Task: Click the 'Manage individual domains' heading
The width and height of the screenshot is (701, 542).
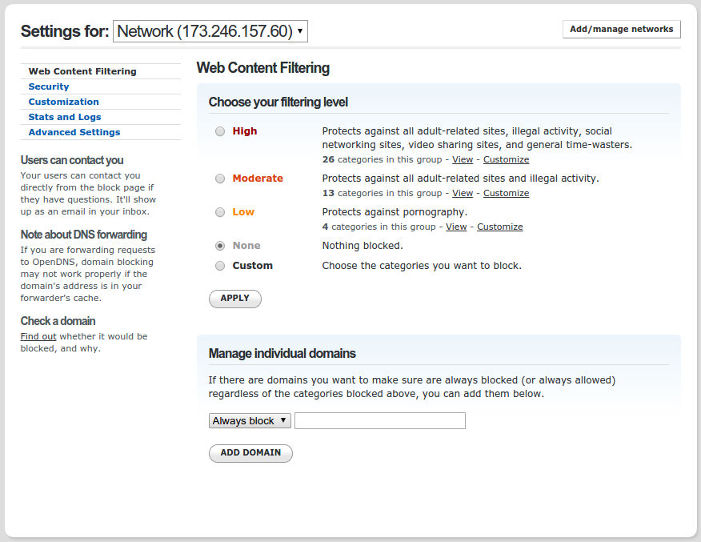Action: [x=282, y=354]
